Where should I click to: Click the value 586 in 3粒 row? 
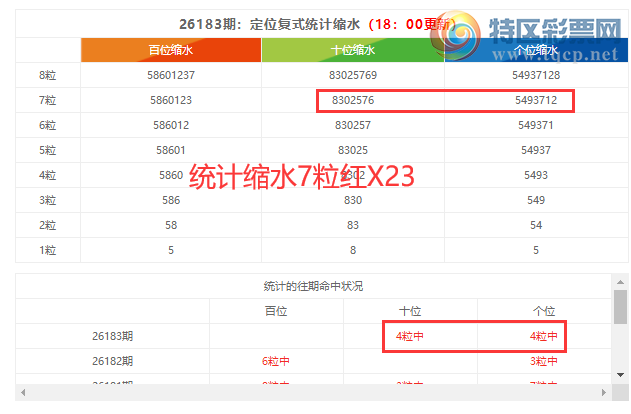tap(171, 200)
